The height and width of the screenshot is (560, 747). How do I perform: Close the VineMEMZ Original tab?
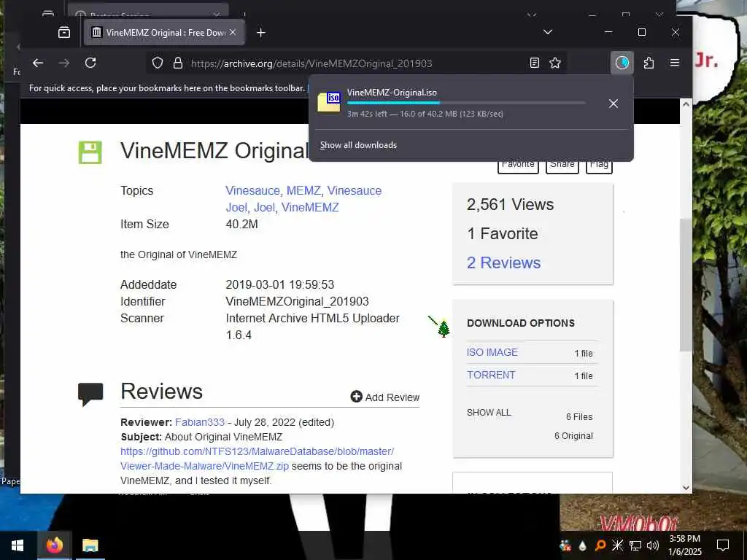pos(233,32)
